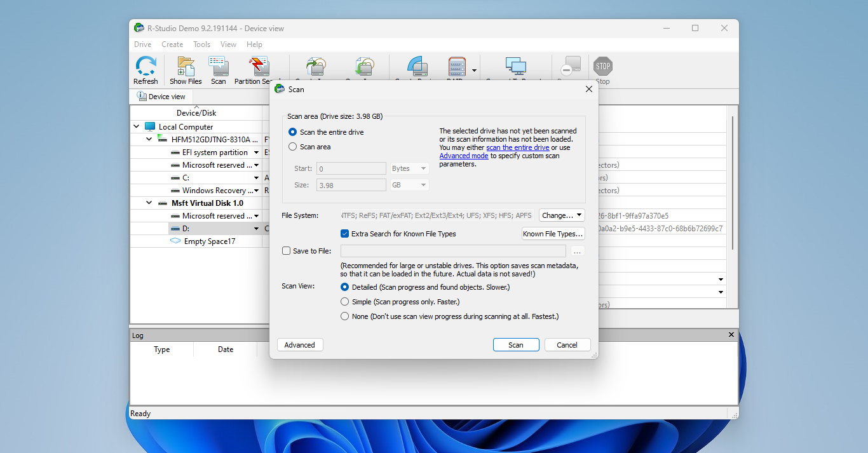This screenshot has height=453, width=868.
Task: Open the Create menu
Action: click(172, 44)
